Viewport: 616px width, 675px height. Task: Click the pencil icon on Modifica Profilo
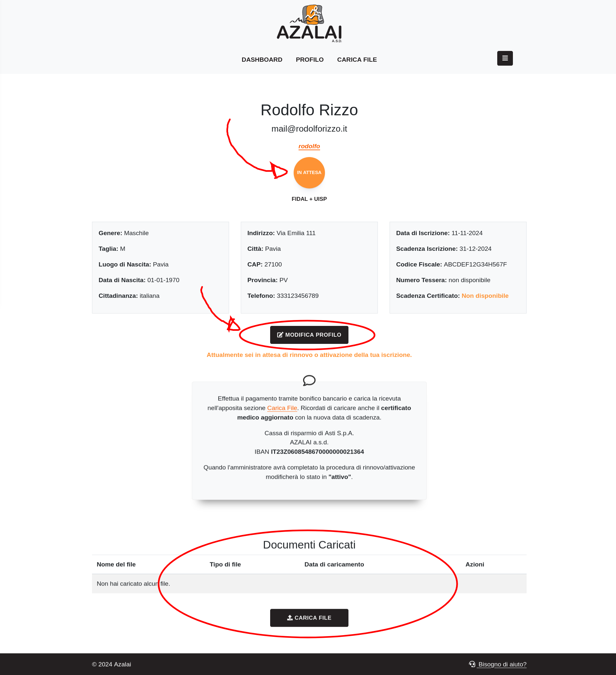pos(280,335)
